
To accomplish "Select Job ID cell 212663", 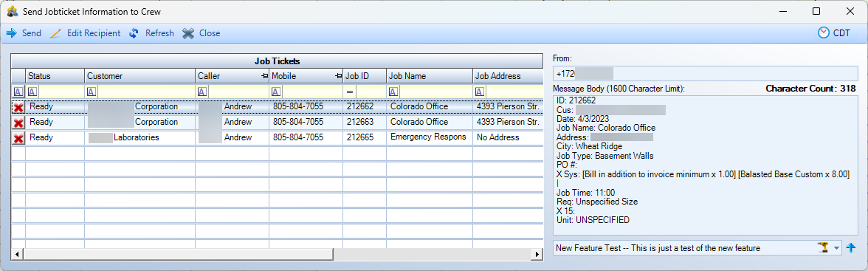I will pyautogui.click(x=365, y=122).
